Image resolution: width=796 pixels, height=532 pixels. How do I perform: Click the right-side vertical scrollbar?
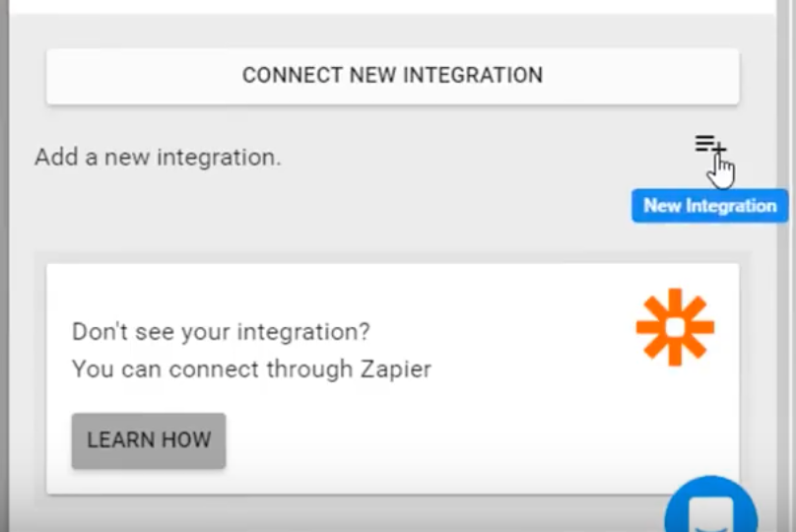tap(784, 264)
